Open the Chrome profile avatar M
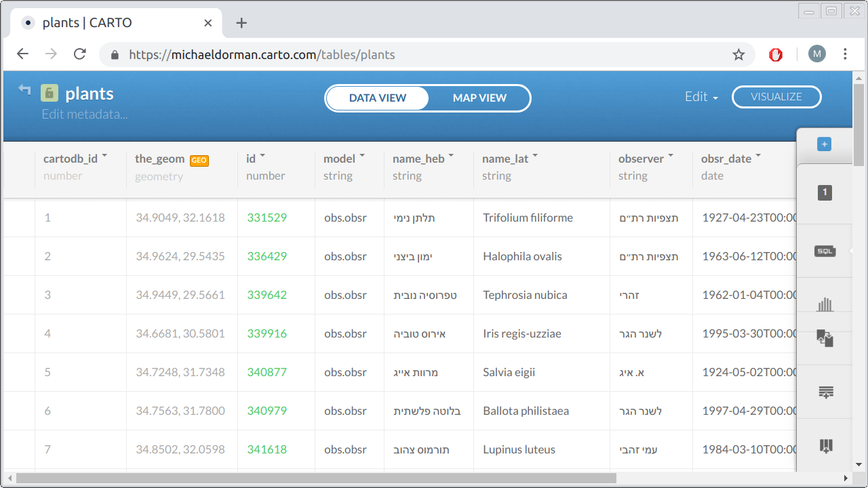 (x=817, y=54)
